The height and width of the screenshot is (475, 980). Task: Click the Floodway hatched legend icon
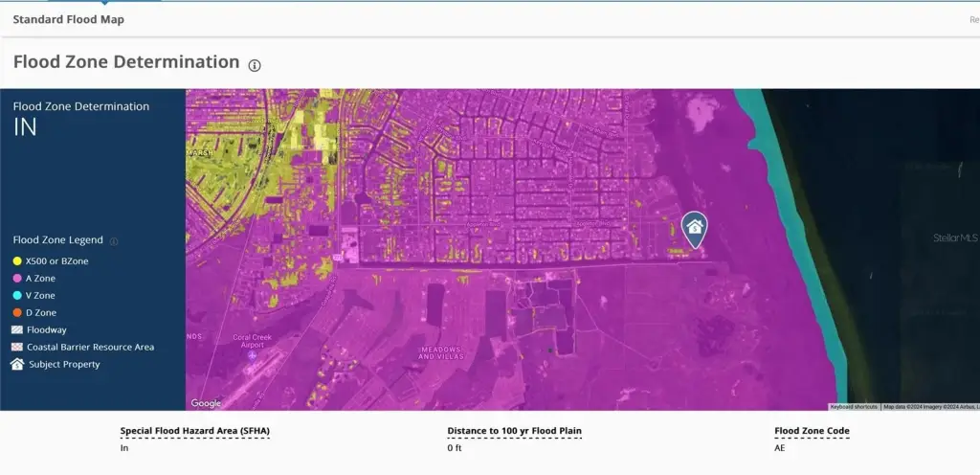(x=17, y=329)
